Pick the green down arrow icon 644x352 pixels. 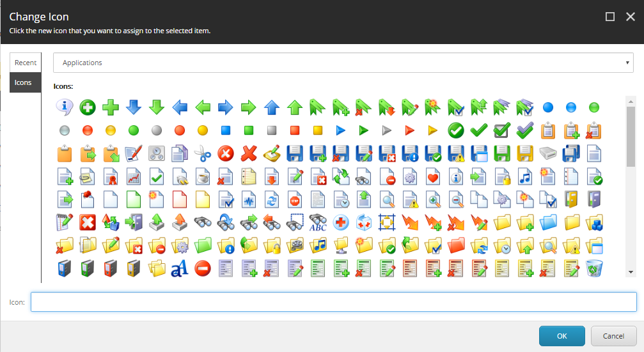coord(157,107)
